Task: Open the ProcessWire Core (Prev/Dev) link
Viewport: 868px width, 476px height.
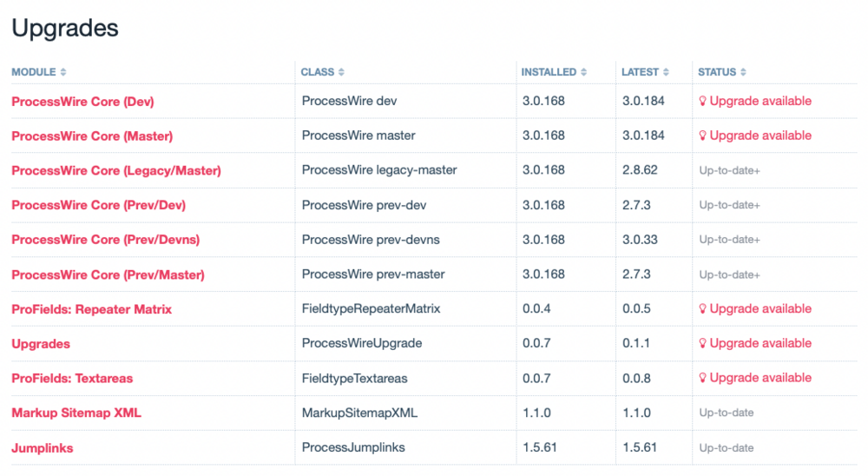Action: point(99,205)
